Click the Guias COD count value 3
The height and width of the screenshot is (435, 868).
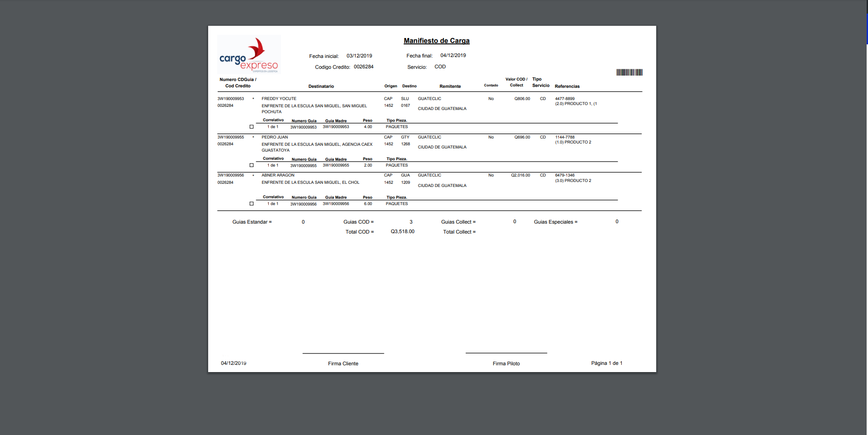tap(411, 222)
